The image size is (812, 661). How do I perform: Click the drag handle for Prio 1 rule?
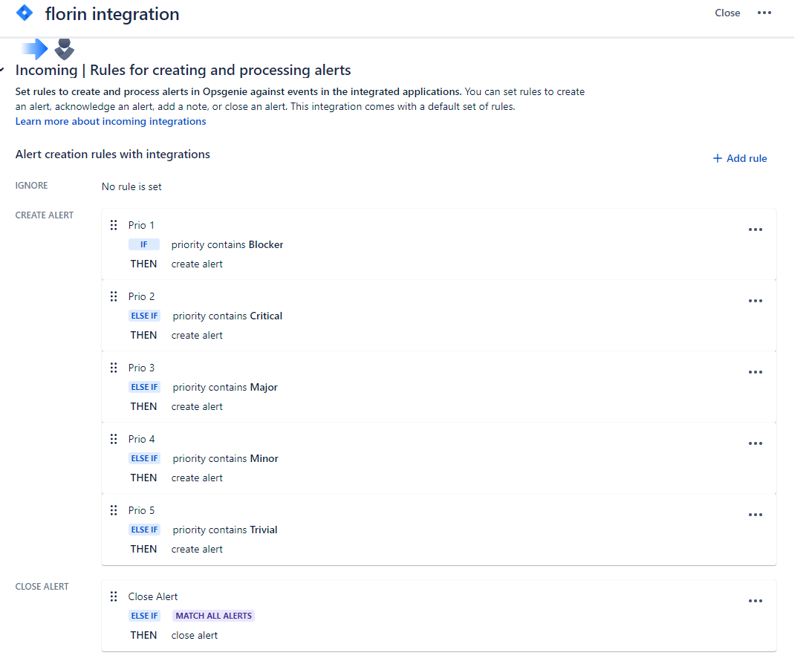tap(114, 225)
